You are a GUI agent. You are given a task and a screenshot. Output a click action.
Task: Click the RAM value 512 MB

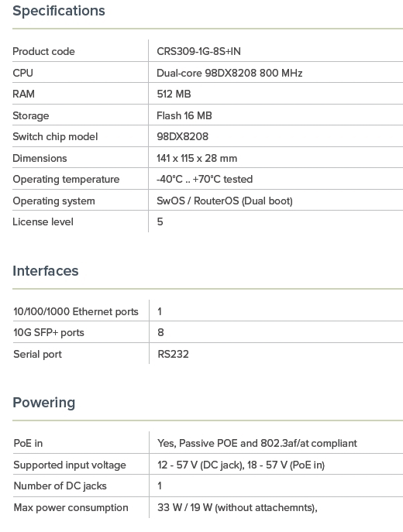point(174,94)
